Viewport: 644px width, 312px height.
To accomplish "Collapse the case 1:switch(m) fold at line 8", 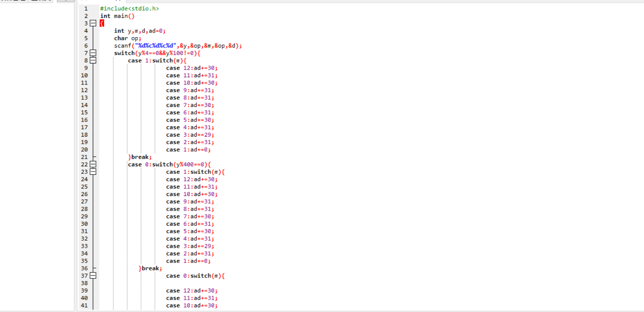I will [x=93, y=61].
